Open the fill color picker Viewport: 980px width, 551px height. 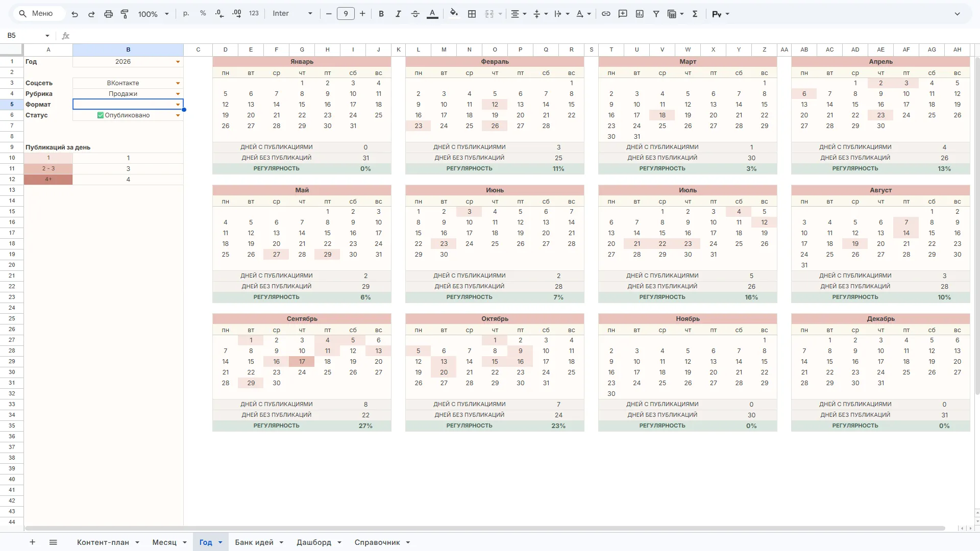454,14
